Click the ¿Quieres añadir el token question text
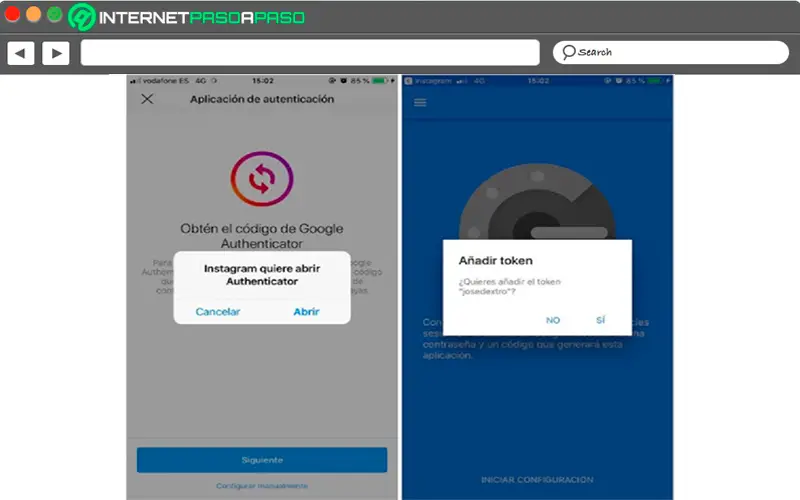The width and height of the screenshot is (800, 500). (x=510, y=286)
